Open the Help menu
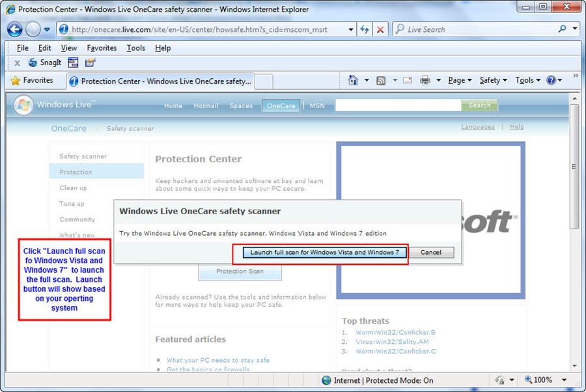586x392 pixels. pyautogui.click(x=163, y=48)
